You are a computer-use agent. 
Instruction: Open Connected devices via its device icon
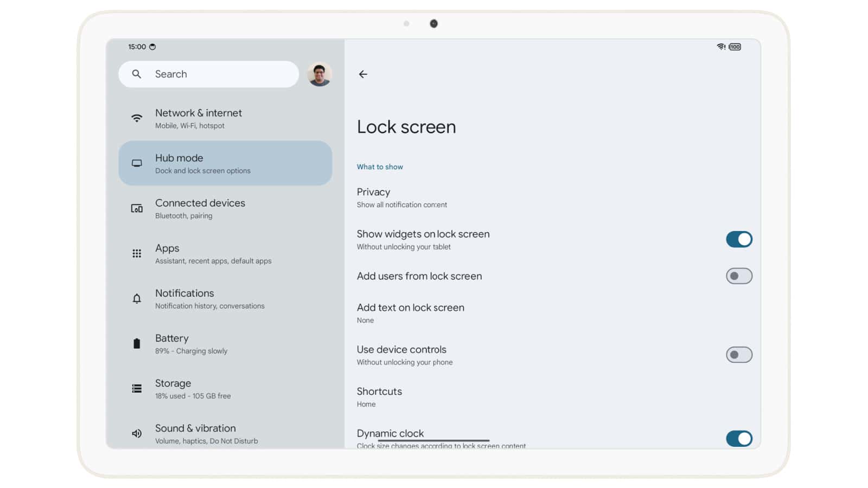[x=137, y=208]
